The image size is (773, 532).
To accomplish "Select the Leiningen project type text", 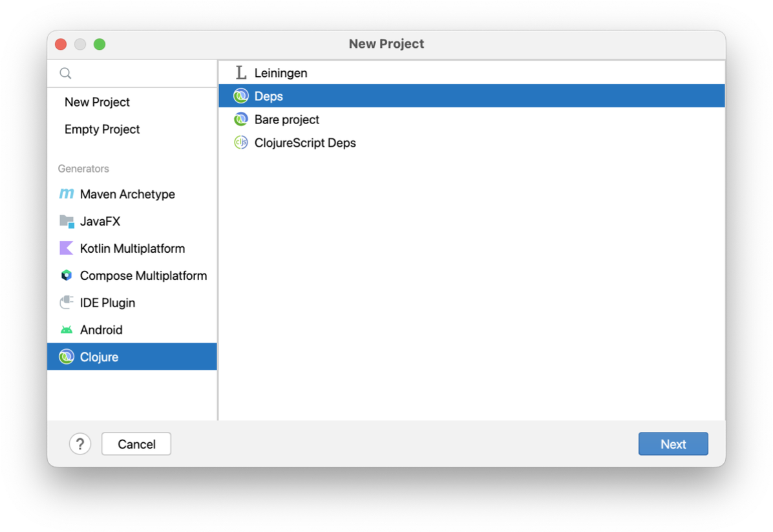I will tap(281, 73).
